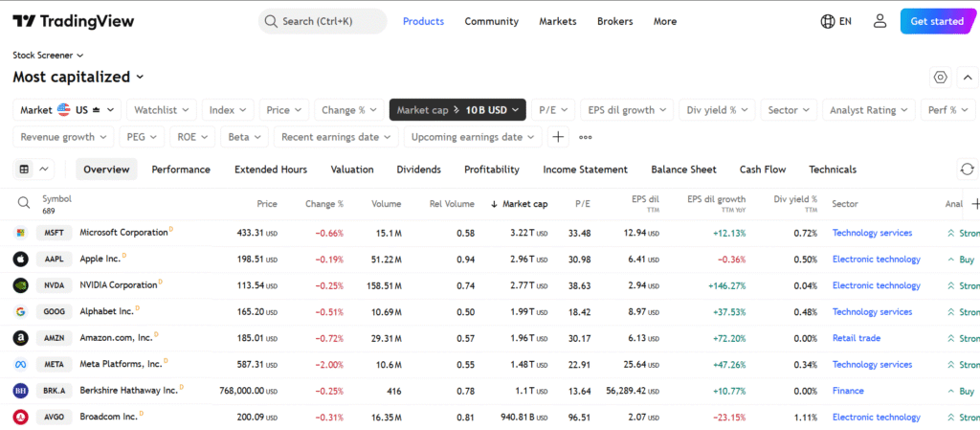Switch to the Extended Hours tab

click(271, 170)
